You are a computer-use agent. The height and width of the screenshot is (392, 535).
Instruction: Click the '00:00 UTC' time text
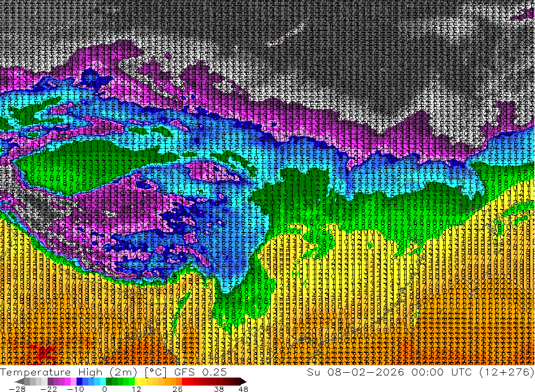(x=442, y=372)
